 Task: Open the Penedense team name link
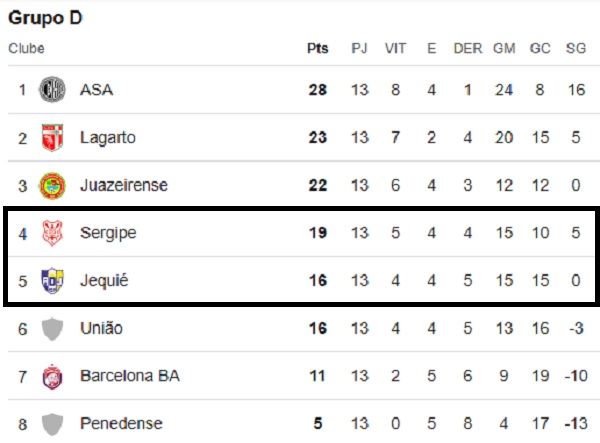coord(121,423)
